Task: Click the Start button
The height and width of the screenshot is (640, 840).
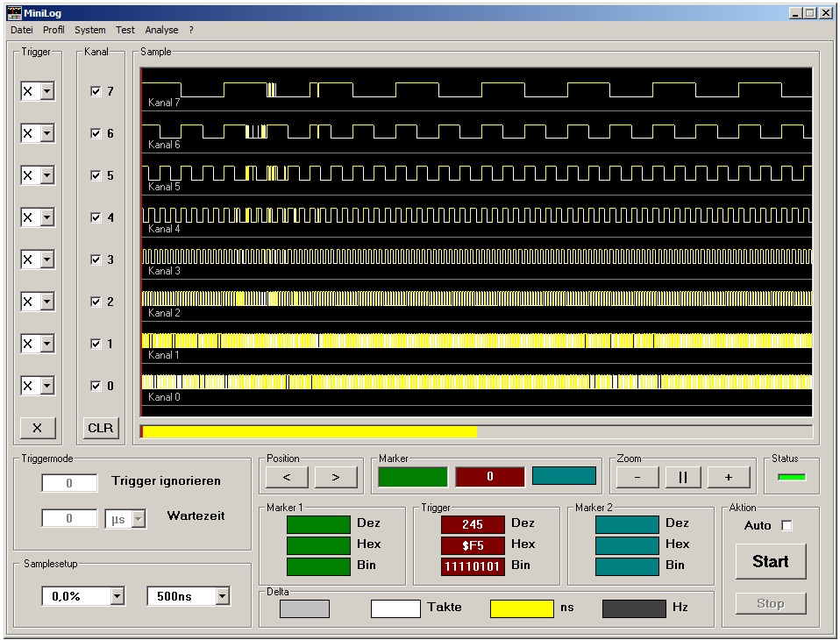Action: click(x=771, y=561)
